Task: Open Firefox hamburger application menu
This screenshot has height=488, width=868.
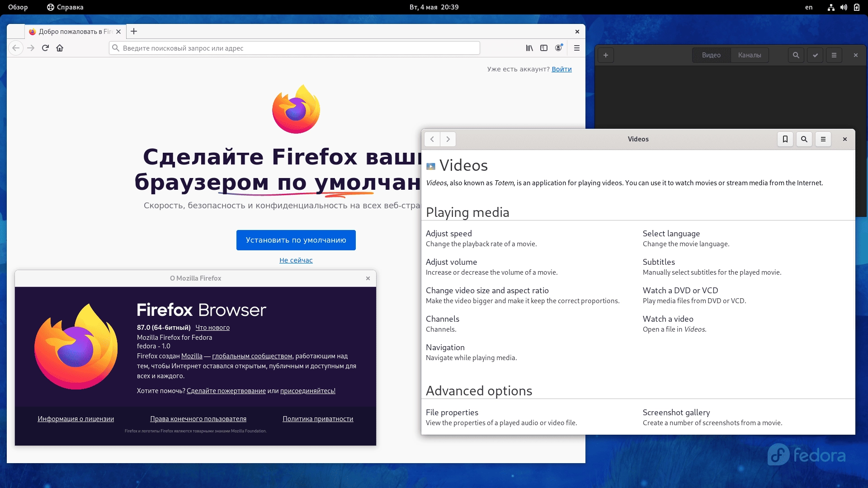Action: (577, 48)
